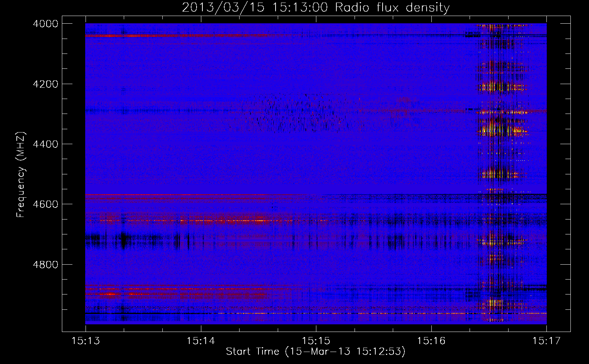Viewport: 589px width, 364px height.
Task: Click the 15:17 time axis label
Action: [x=546, y=341]
